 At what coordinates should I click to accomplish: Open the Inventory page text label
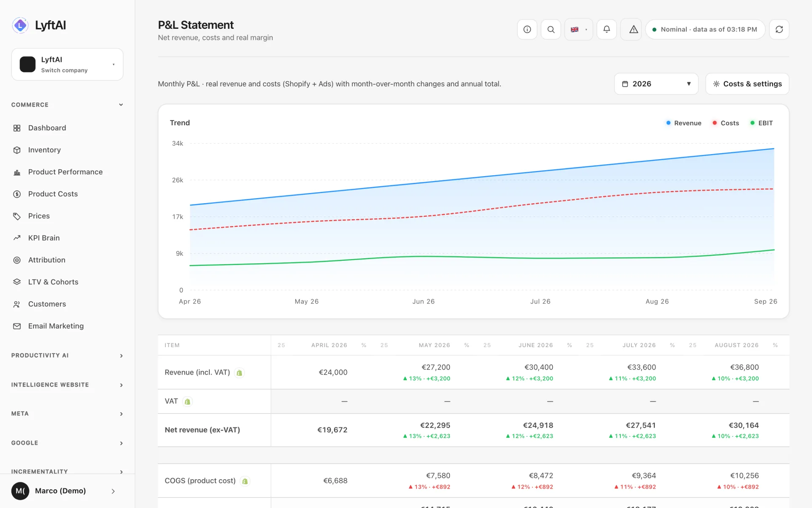(44, 150)
